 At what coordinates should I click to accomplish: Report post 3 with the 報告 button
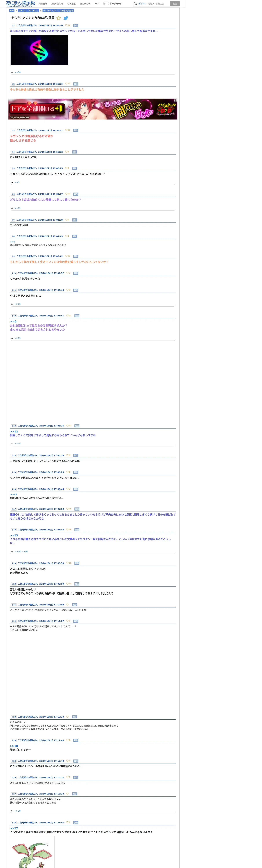tap(76, 130)
